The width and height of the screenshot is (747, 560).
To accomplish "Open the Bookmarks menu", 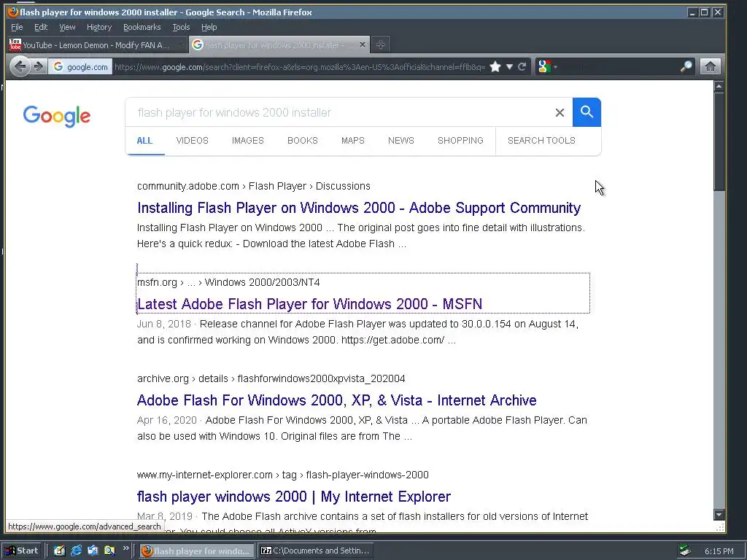I will 142,27.
